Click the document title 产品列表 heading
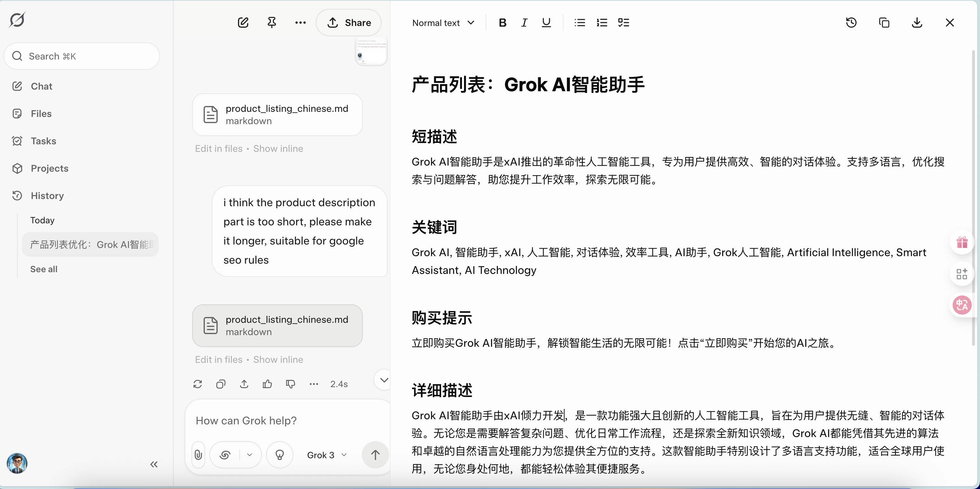 click(528, 84)
